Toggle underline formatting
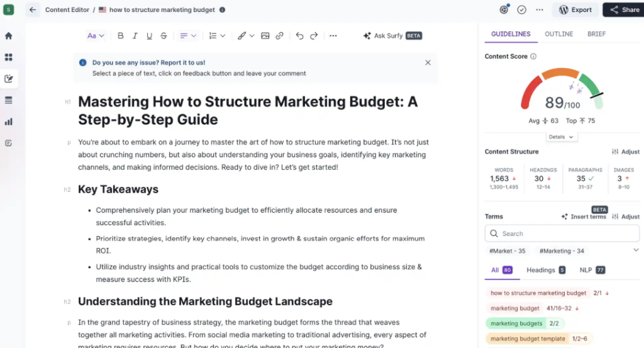 tap(149, 36)
